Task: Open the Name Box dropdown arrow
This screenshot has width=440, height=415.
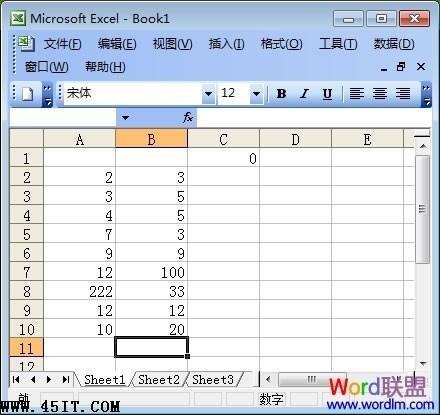Action: click(125, 117)
